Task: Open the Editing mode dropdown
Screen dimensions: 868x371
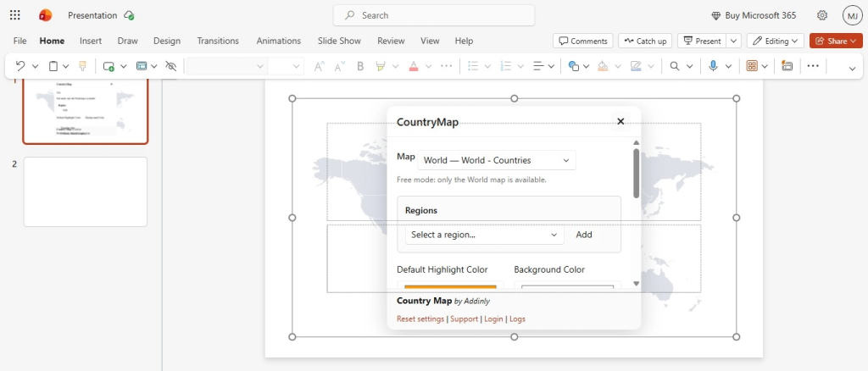Action: pyautogui.click(x=776, y=41)
